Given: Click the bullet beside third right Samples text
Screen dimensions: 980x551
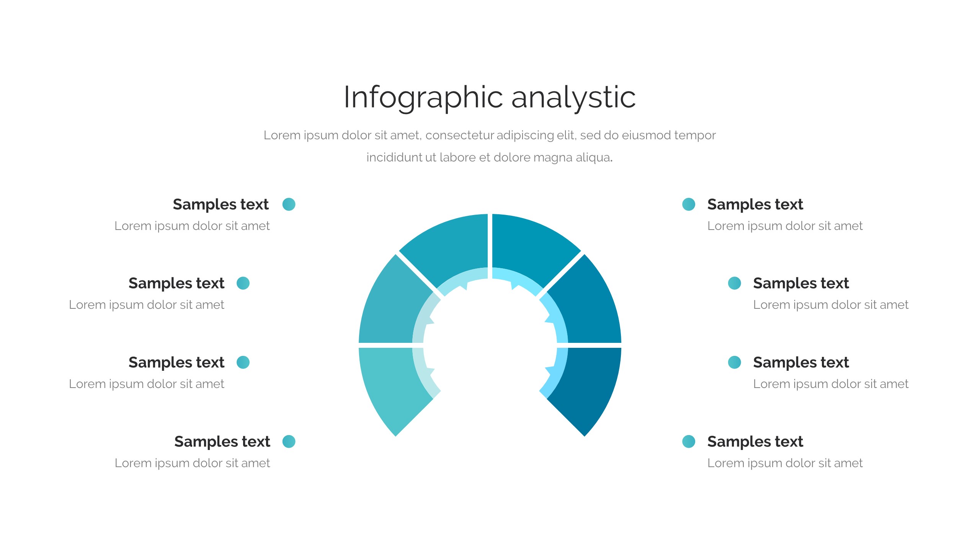Looking at the screenshot, I should 734,362.
